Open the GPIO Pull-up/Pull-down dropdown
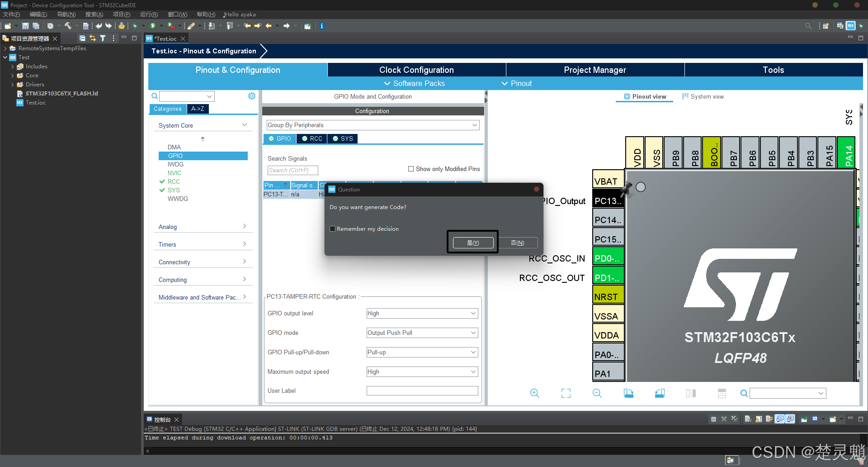 pyautogui.click(x=422, y=352)
